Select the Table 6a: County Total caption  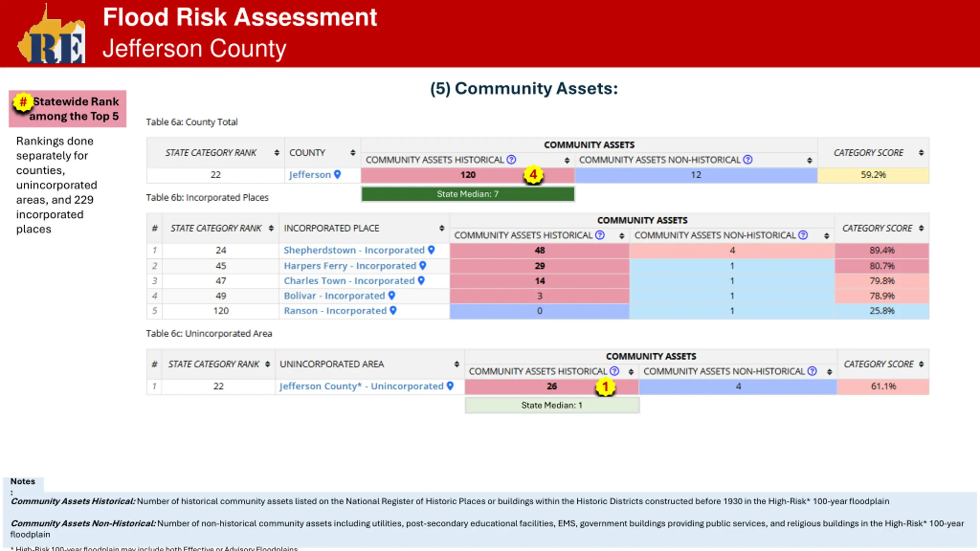point(192,122)
